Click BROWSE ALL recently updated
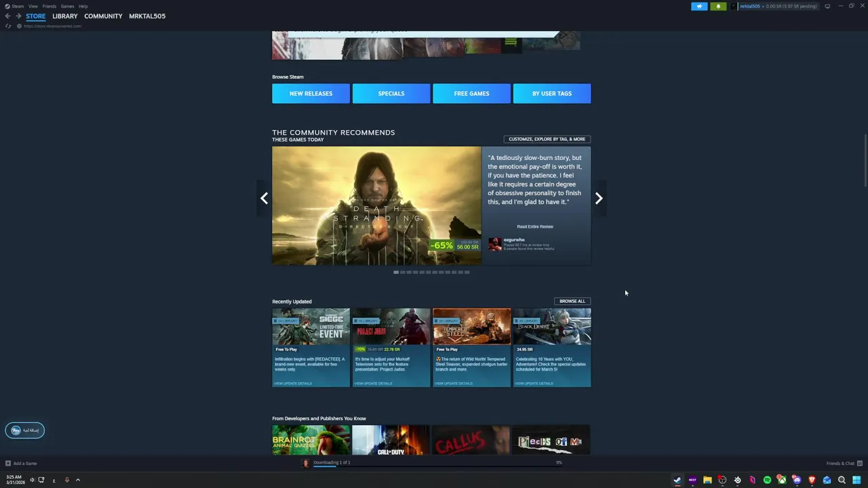This screenshot has height=488, width=868. coord(572,301)
